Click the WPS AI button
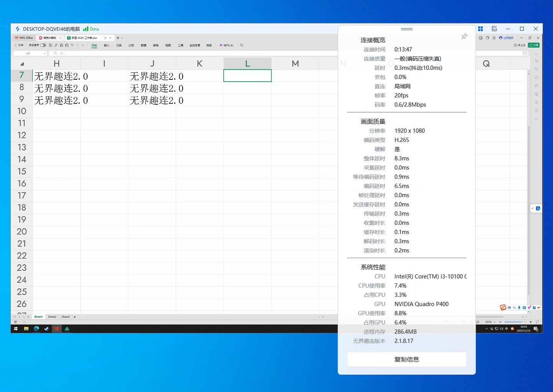This screenshot has width=553, height=392. point(226,45)
